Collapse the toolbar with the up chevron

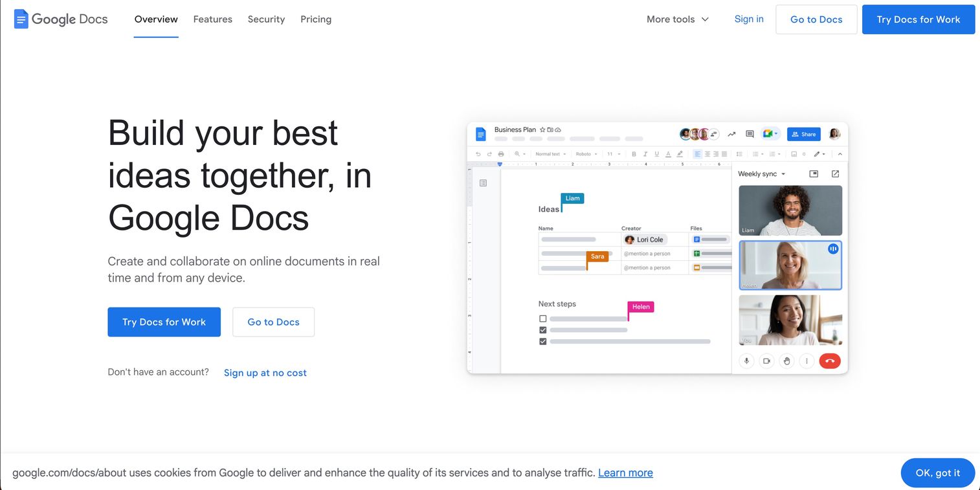[x=840, y=154]
